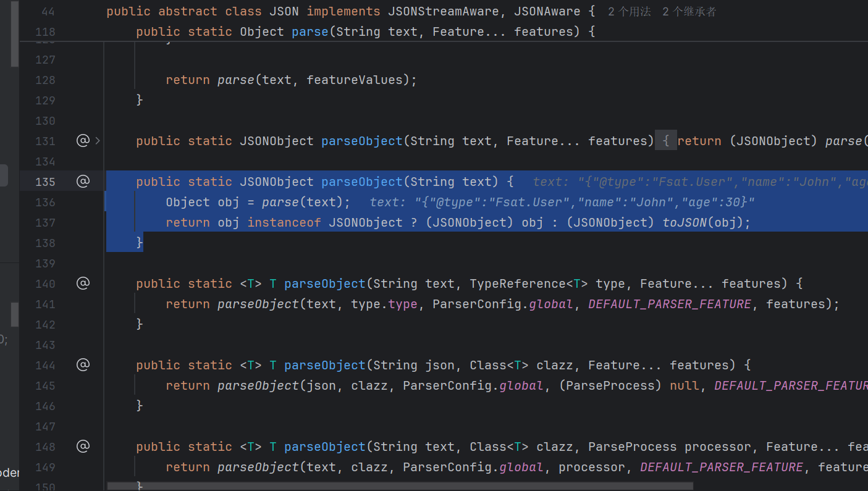This screenshot has height=491, width=868.
Task: Open the "2 个用法" usages hint
Action: pyautogui.click(x=629, y=12)
